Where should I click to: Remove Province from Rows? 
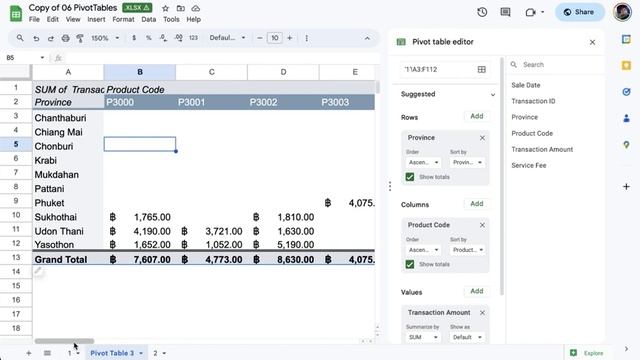coord(482,138)
